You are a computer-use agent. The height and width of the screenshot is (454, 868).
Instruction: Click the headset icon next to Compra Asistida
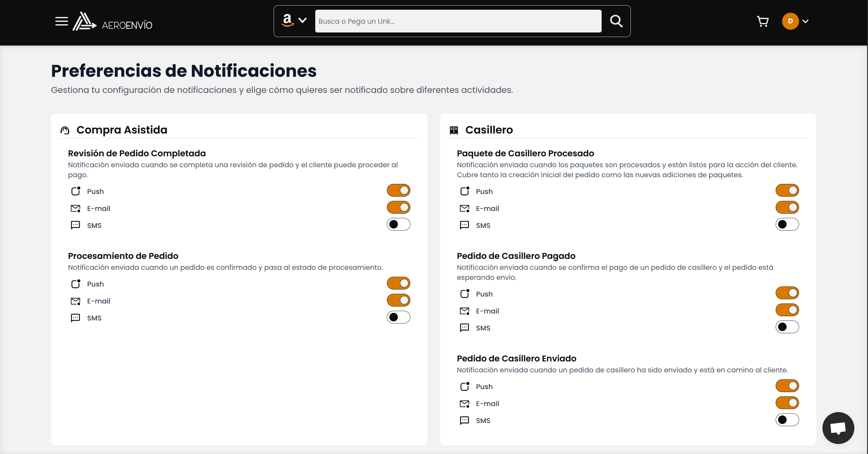coord(65,130)
